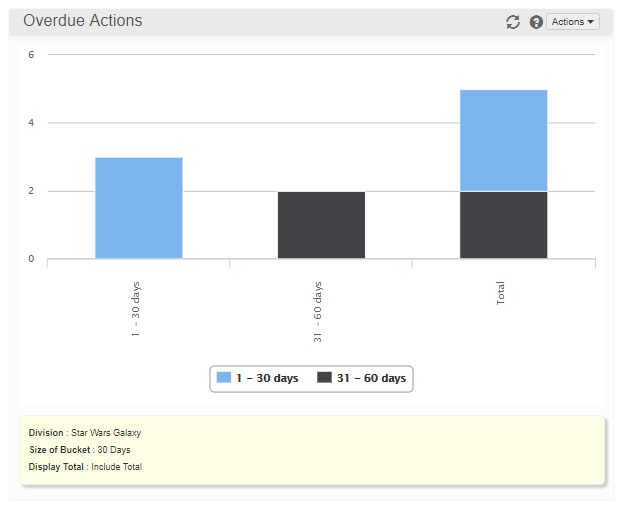Screen dimensions: 625x514
Task: Toggle the 31 – 60 days legend label
Action: coord(371,378)
